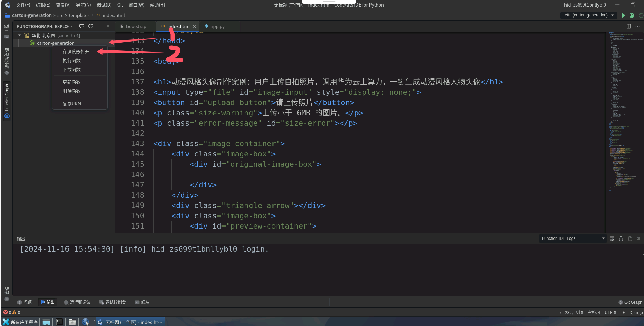
Task: Close the output panel
Action: coord(639,238)
